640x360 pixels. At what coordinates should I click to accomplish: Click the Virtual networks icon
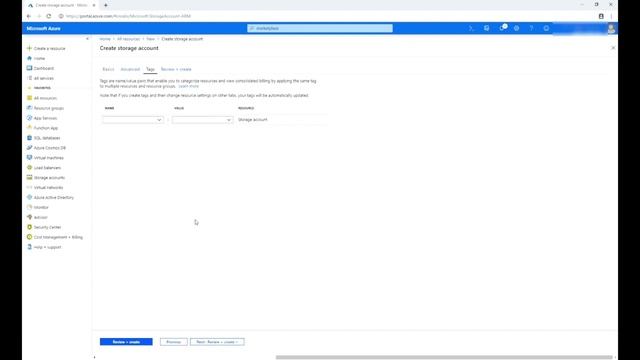pos(29,187)
